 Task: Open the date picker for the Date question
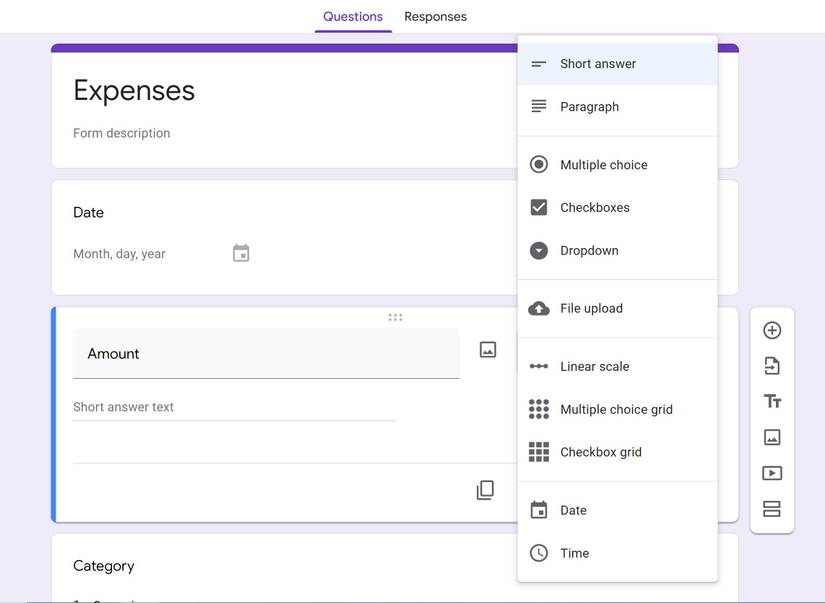point(240,253)
